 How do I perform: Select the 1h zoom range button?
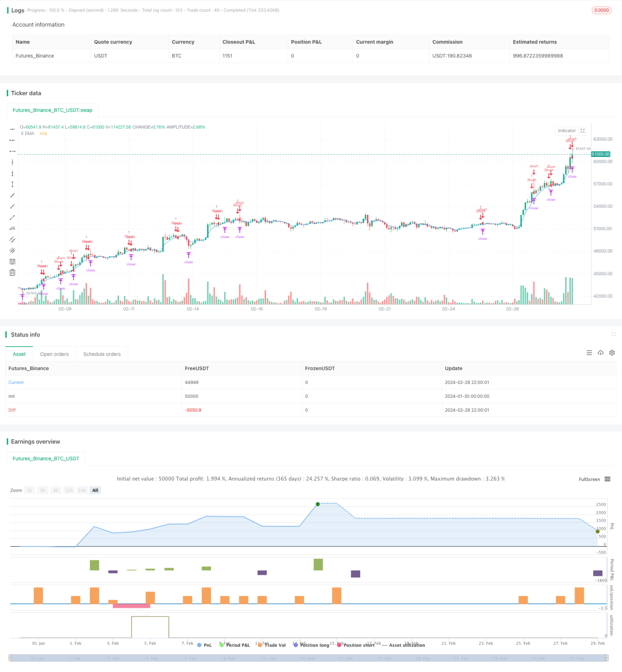(30, 490)
